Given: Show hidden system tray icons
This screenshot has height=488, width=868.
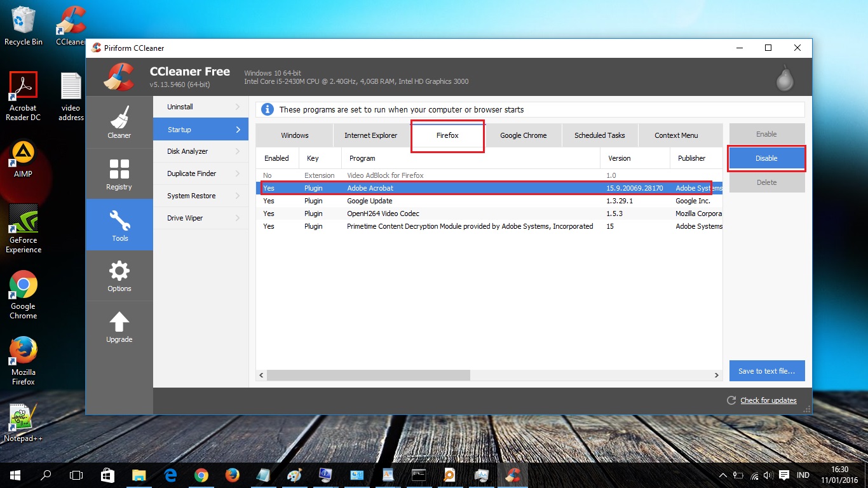Looking at the screenshot, I should point(723,475).
